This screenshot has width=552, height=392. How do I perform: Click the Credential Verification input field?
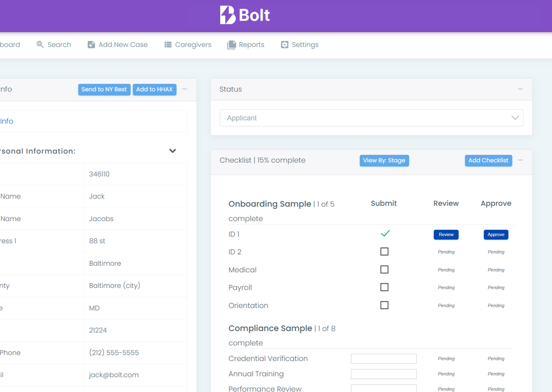(x=383, y=358)
